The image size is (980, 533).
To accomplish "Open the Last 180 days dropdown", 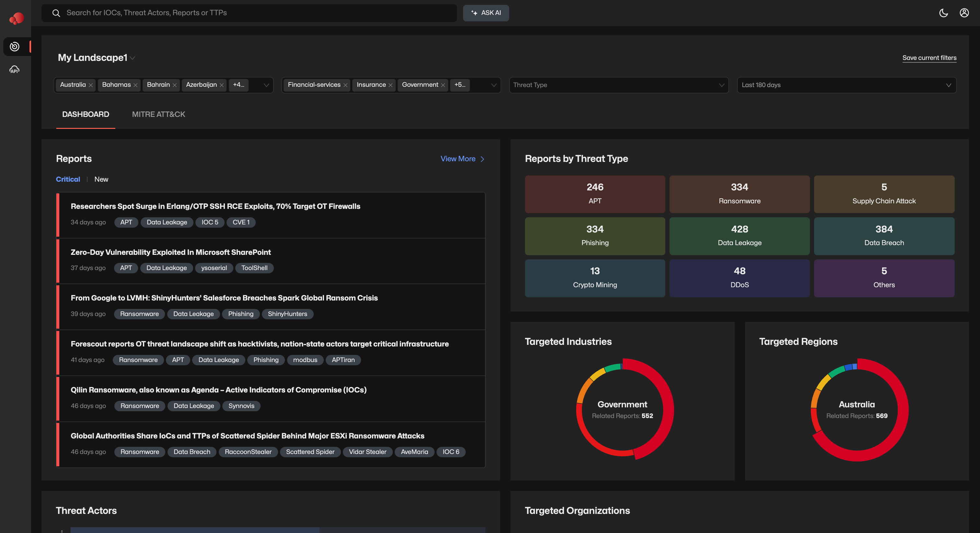I will 846,85.
